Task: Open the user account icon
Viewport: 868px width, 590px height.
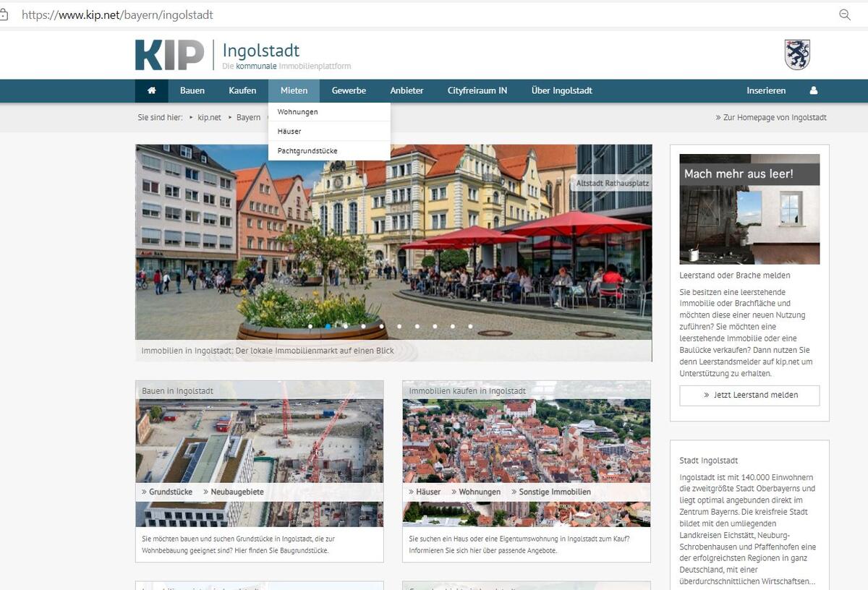Action: click(813, 91)
